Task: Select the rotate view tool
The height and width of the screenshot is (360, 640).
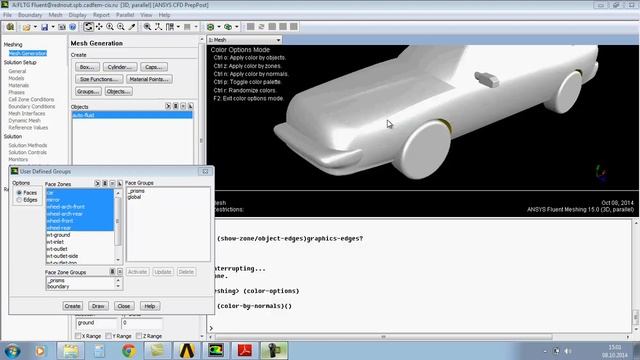Action: pyautogui.click(x=89, y=27)
